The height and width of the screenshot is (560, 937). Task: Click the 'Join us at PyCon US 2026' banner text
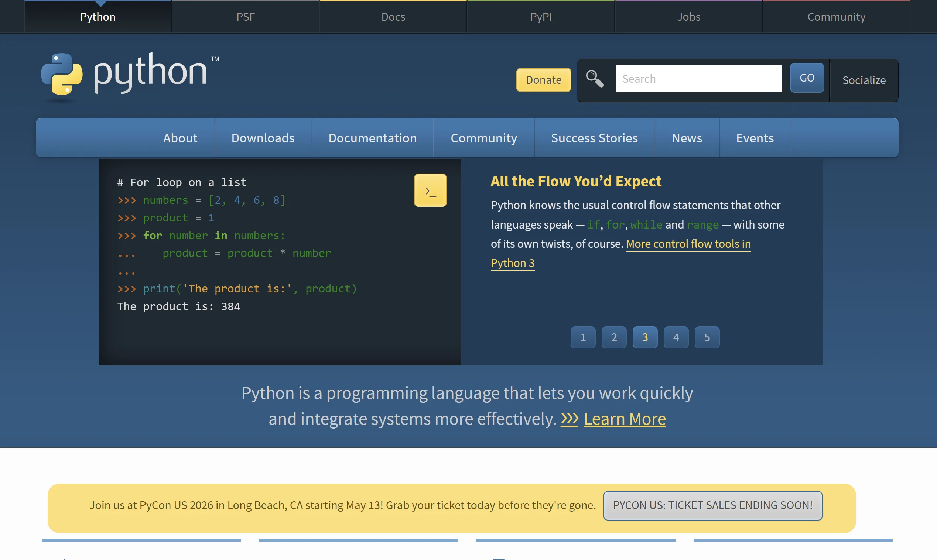click(342, 505)
